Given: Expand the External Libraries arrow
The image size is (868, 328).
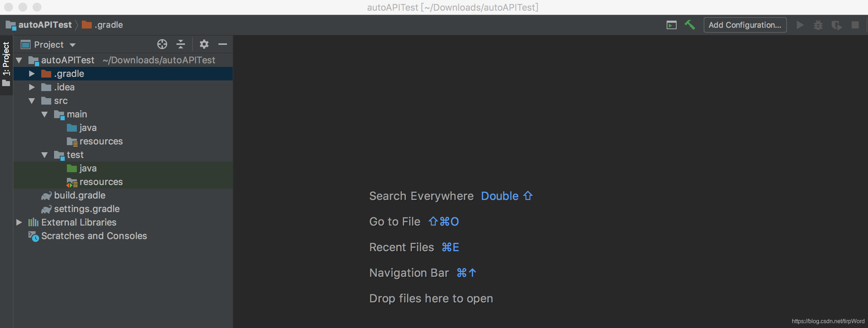Looking at the screenshot, I should tap(19, 222).
